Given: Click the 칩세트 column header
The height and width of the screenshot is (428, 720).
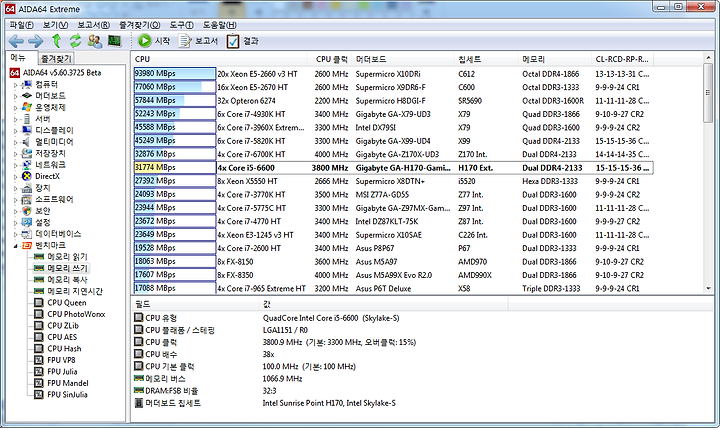Looking at the screenshot, I should pyautogui.click(x=486, y=59).
